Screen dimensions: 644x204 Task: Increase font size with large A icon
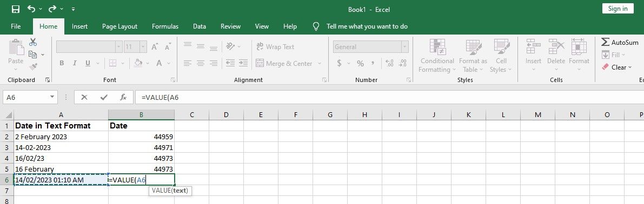(155, 47)
